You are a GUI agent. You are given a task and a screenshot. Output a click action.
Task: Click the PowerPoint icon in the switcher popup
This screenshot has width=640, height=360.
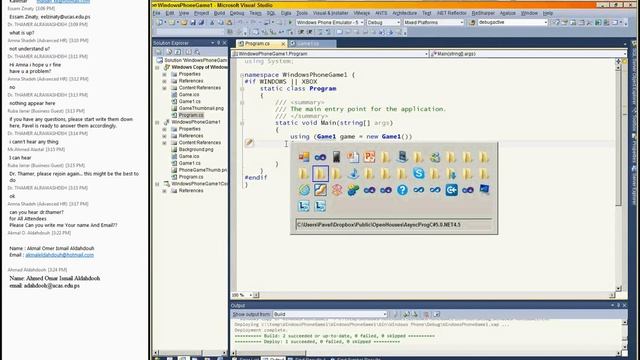point(369,157)
